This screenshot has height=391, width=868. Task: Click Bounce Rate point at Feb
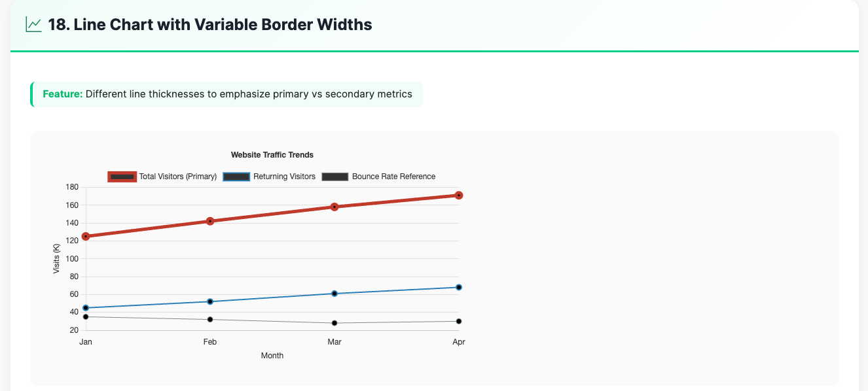pyautogui.click(x=210, y=320)
